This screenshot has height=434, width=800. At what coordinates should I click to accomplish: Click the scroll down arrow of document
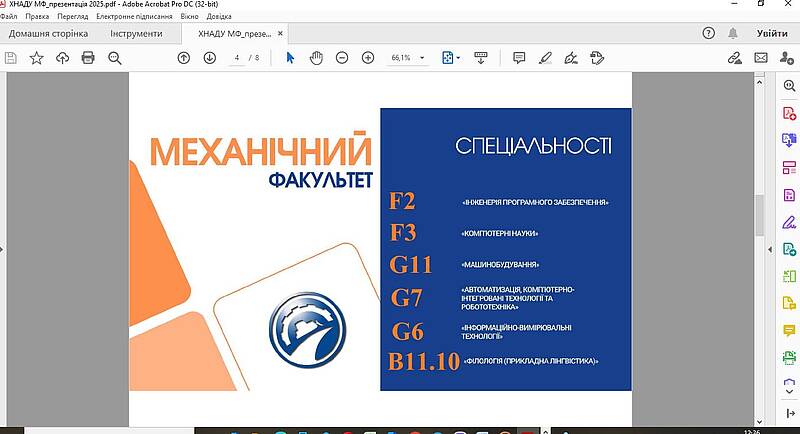point(759,421)
